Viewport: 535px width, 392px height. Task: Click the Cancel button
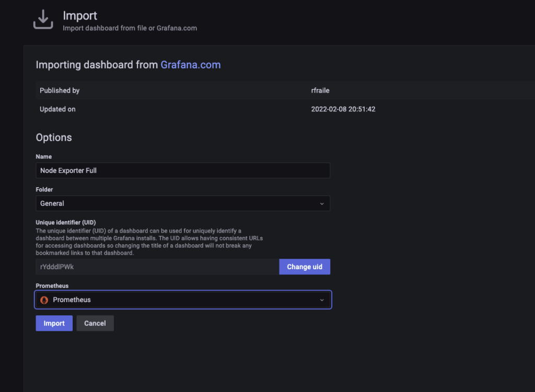(95, 323)
